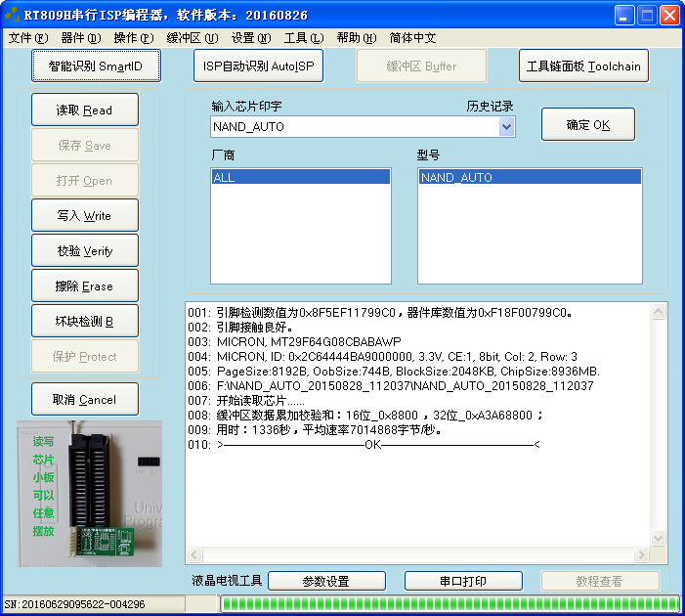The image size is (685, 616).
Task: Click log line 005 PageSize info
Action: coord(394,372)
